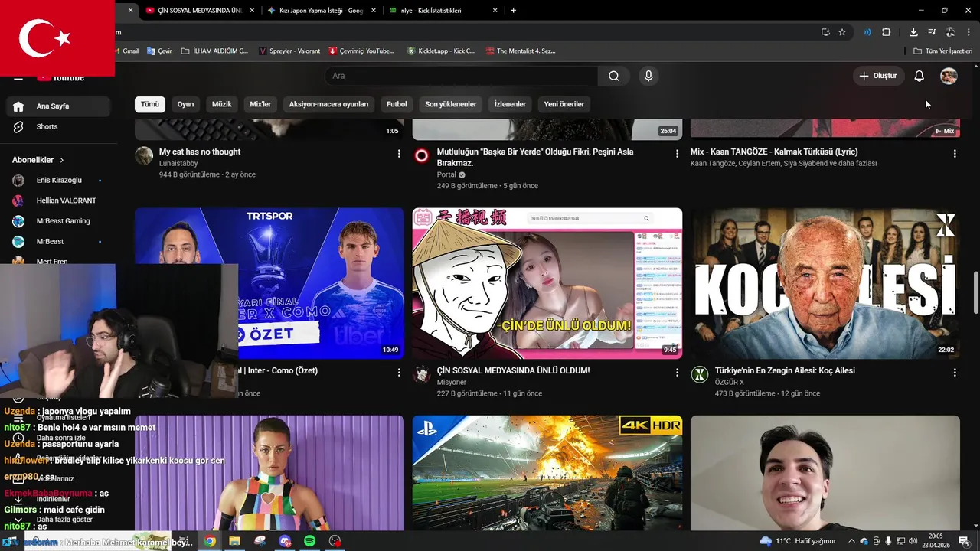Select the Futbol filter chip
The height and width of the screenshot is (551, 980).
[x=397, y=104]
